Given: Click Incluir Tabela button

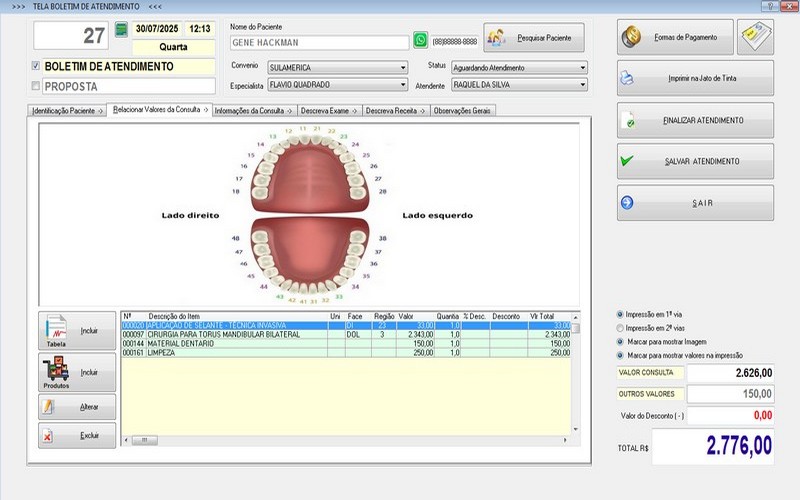Looking at the screenshot, I should [77, 330].
